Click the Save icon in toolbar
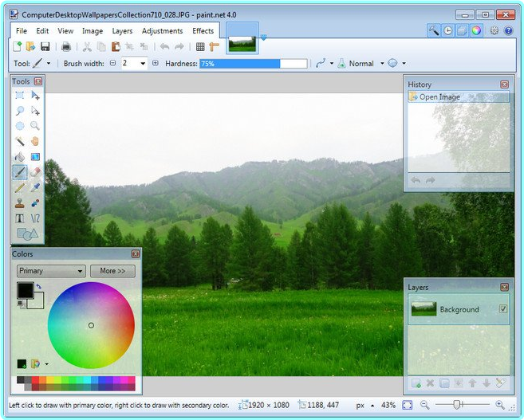Screen dimensions: 524x420 point(45,47)
